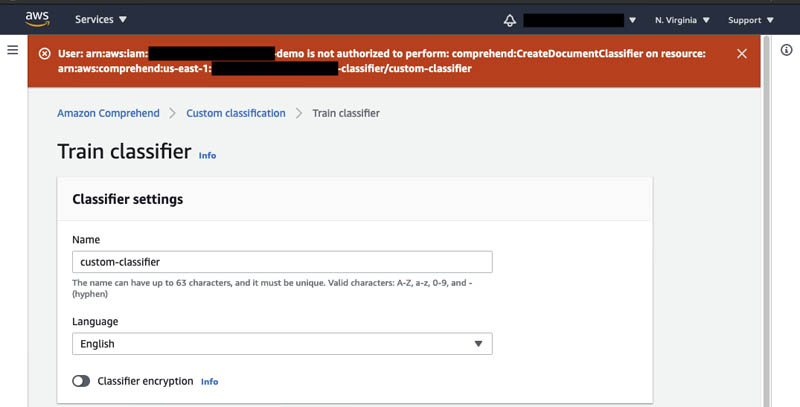This screenshot has width=800, height=407.
Task: Click the AWS logo home icon
Action: click(x=37, y=19)
